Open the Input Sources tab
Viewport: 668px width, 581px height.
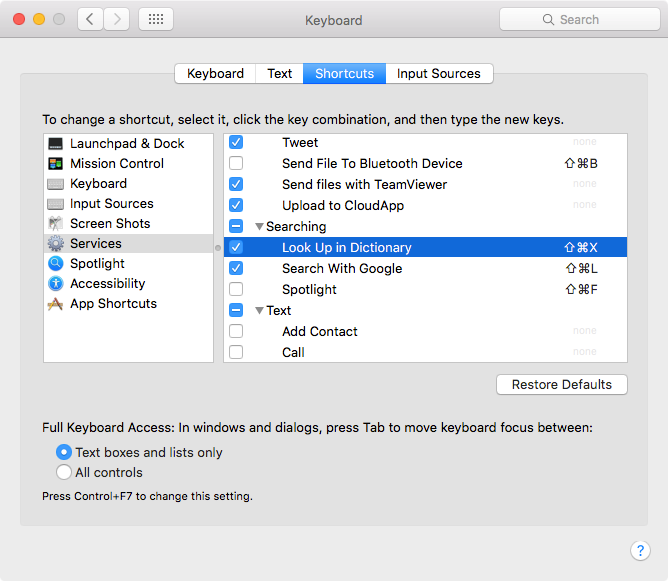[x=439, y=74]
